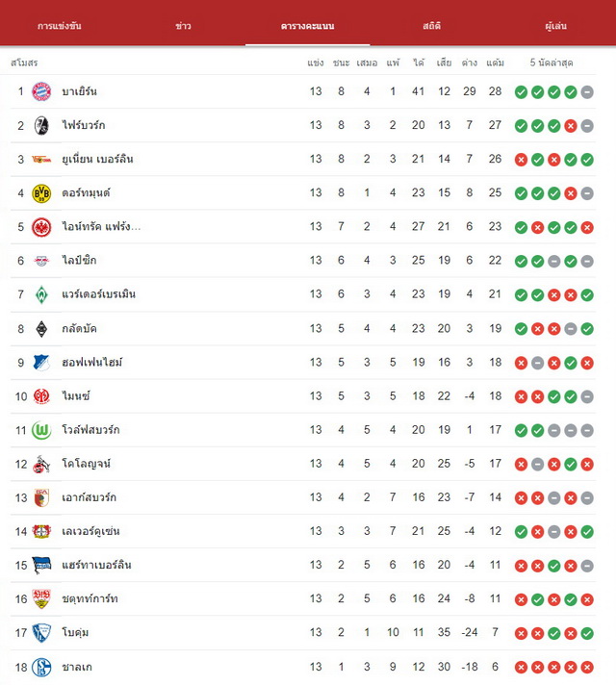Open the ไลป์ซิก team link
Screen dimensions: 616x685
click(79, 261)
